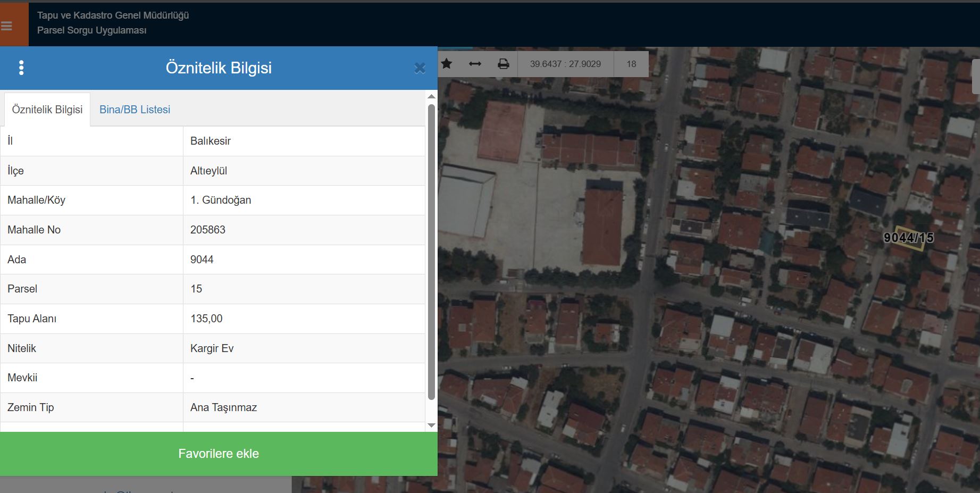
Task: Click the Parsel row label
Action: [x=22, y=289]
